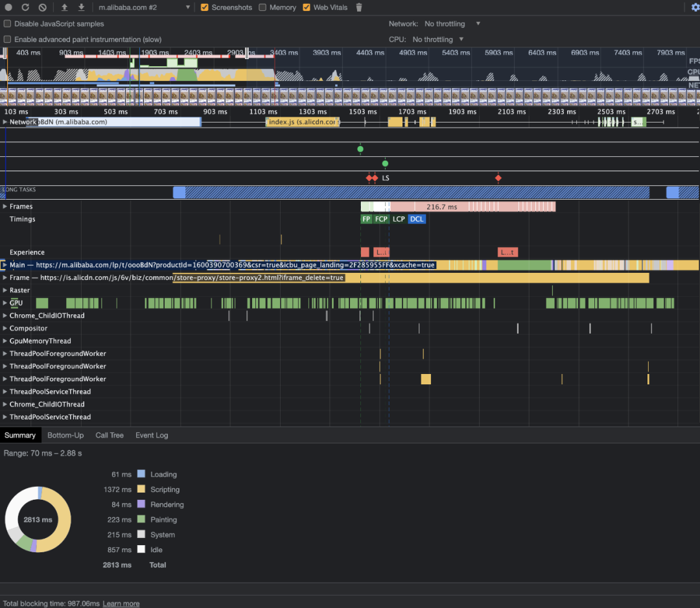Open the Event Log tab

click(x=152, y=435)
